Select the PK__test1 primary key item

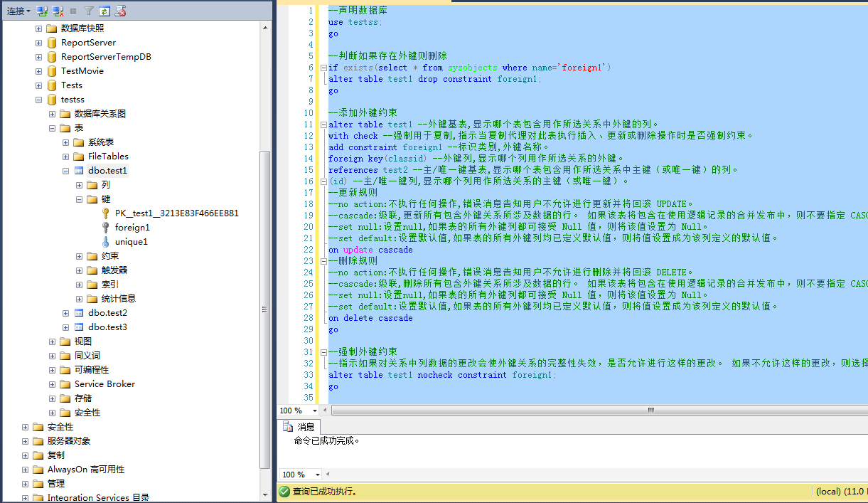[176, 213]
